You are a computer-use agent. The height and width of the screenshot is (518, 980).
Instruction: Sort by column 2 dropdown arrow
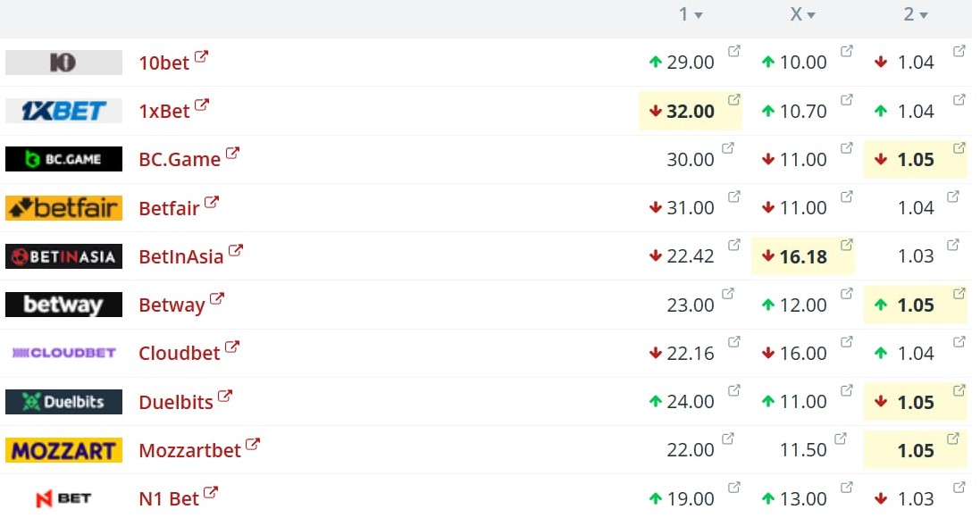click(x=924, y=15)
